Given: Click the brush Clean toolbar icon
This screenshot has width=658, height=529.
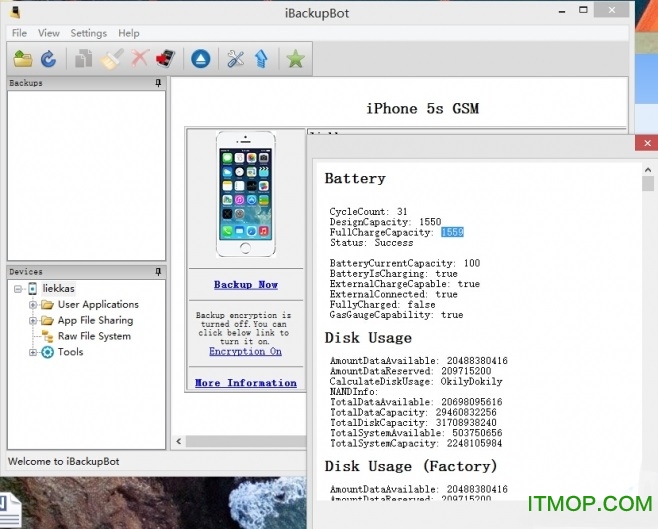Looking at the screenshot, I should click(x=112, y=59).
